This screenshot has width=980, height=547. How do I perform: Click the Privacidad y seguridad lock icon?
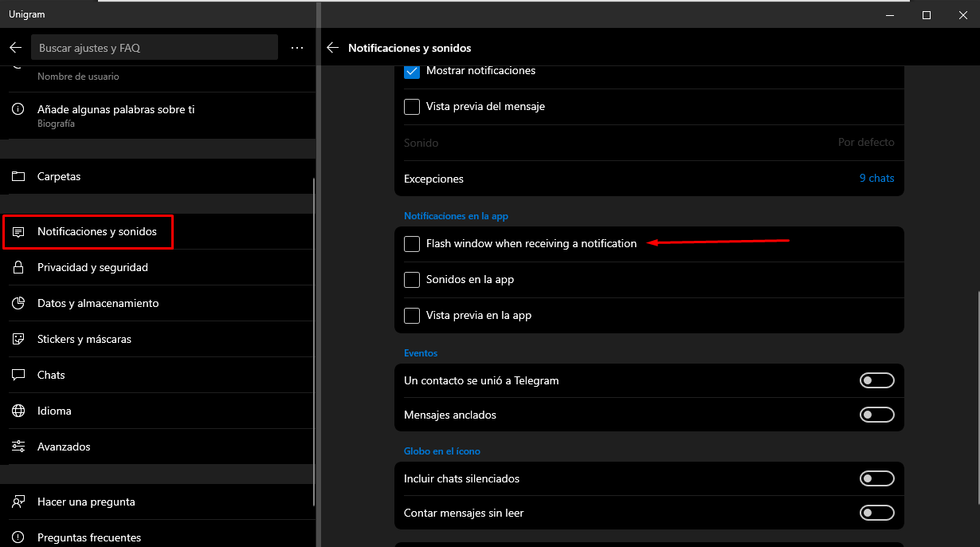click(18, 268)
